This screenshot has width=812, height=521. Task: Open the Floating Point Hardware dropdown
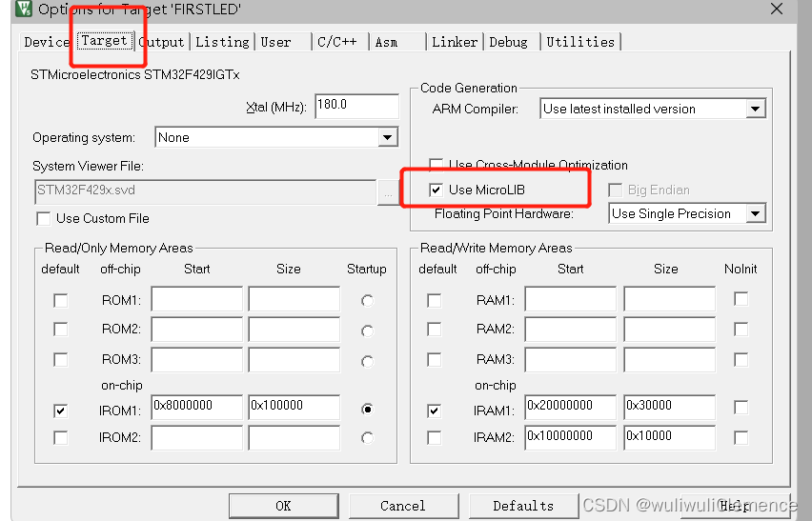(x=687, y=213)
